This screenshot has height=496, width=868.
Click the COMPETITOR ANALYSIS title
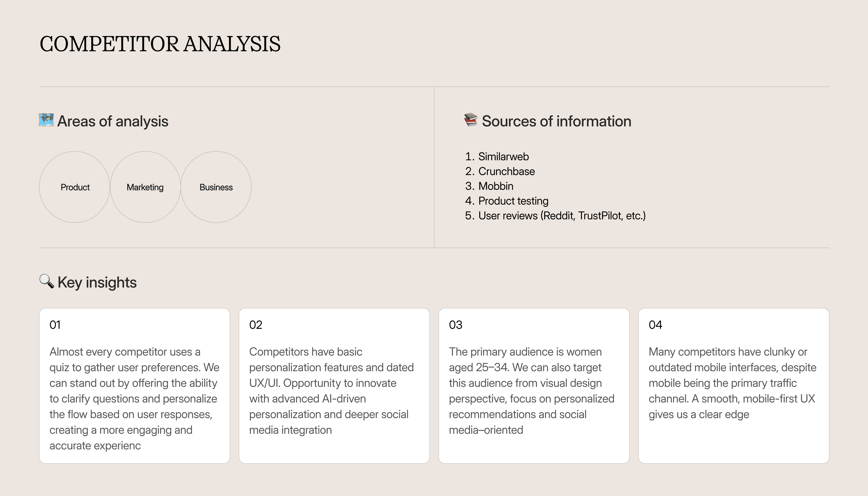(x=160, y=44)
